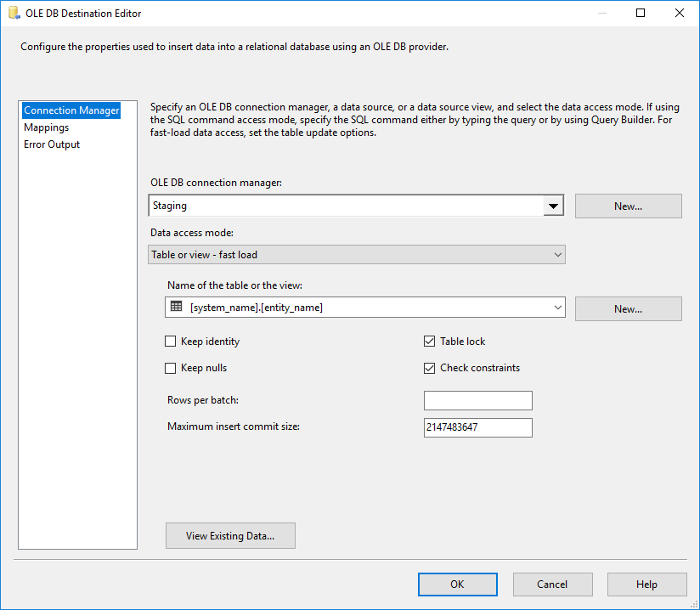Click the View Existing Data button

pos(230,535)
